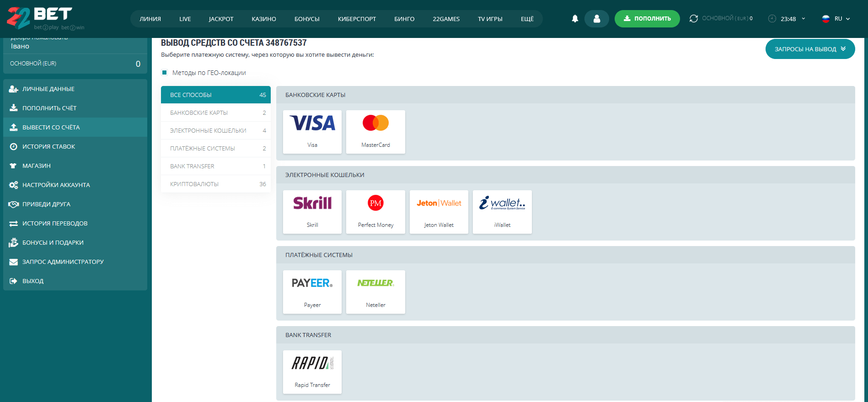
Task: Open LIVE in top navigation
Action: pos(185,19)
